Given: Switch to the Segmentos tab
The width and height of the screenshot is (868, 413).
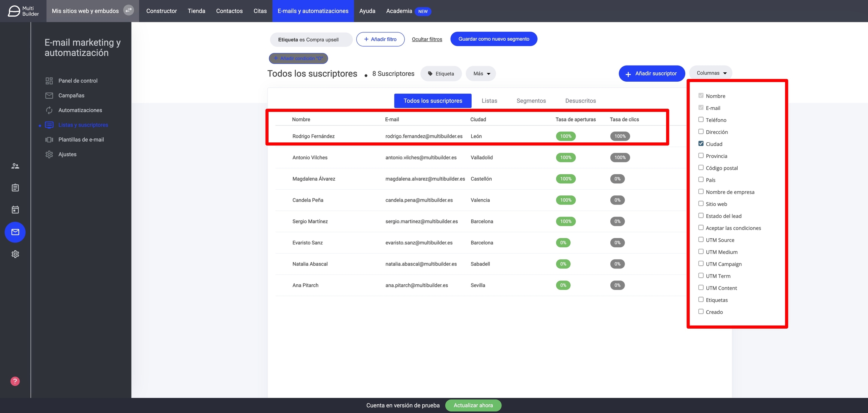Looking at the screenshot, I should (x=531, y=101).
